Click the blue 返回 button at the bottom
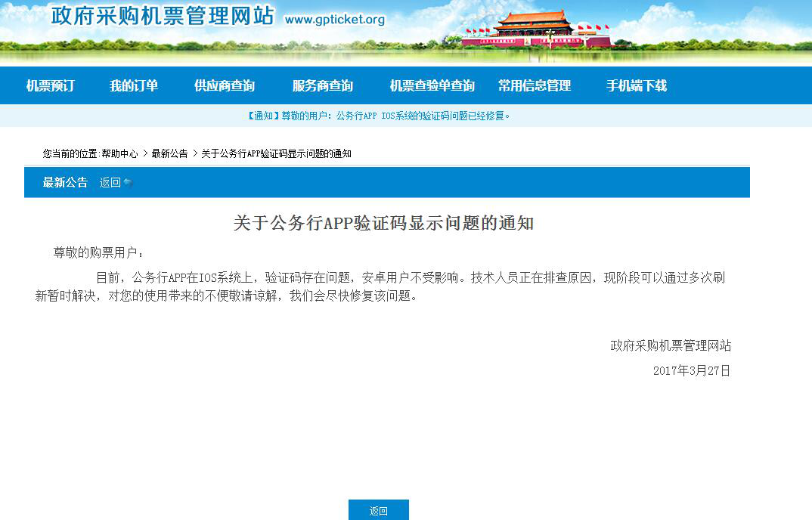The image size is (812, 526). coord(378,509)
